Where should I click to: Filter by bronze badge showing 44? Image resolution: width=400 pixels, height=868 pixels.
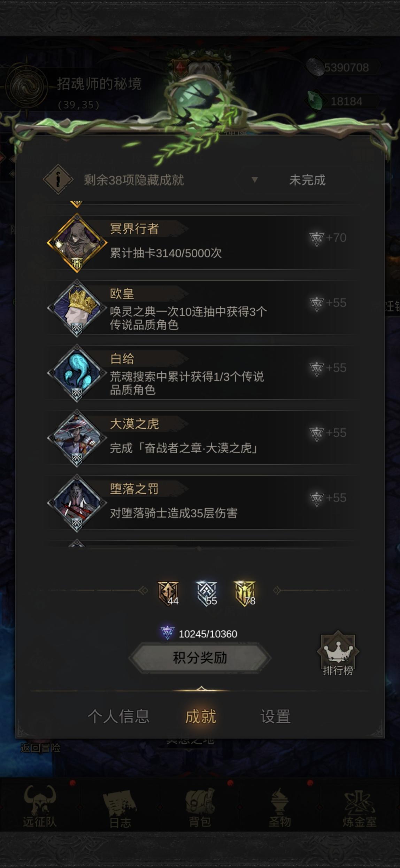[x=169, y=594]
